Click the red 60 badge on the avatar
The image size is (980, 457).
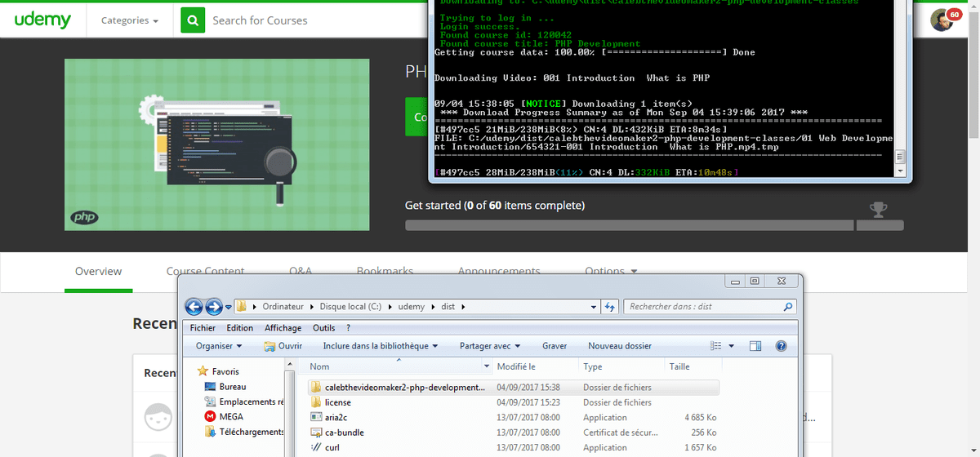coord(954,14)
